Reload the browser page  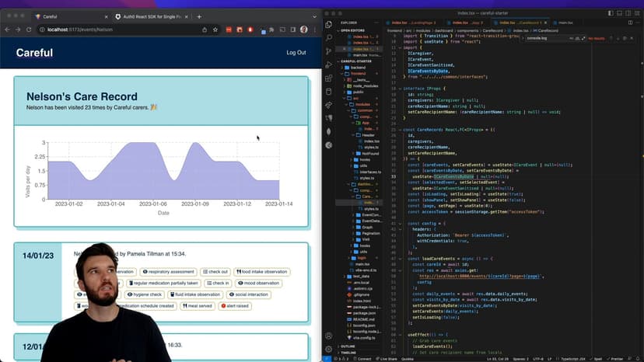pos(30,30)
